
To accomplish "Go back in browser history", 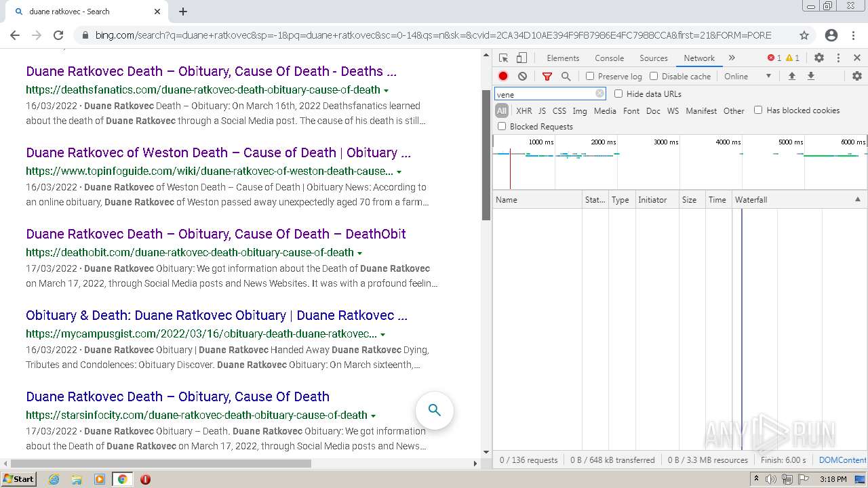I will pyautogui.click(x=15, y=35).
